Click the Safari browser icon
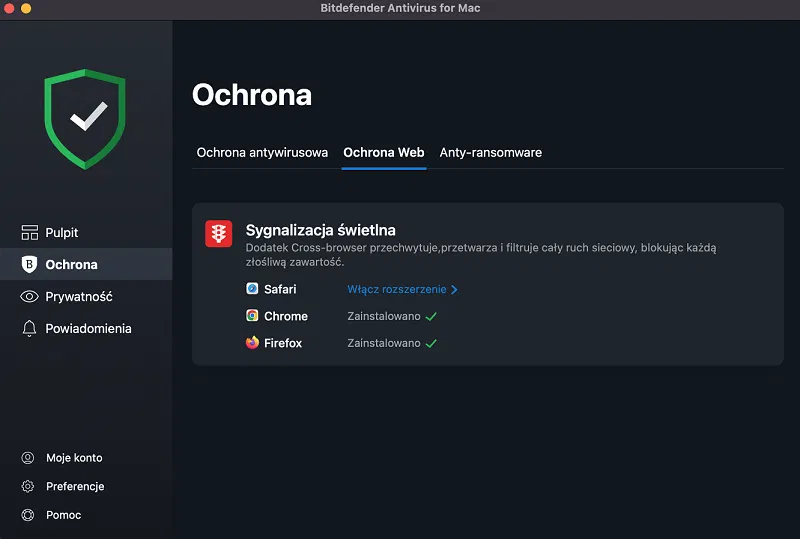Image resolution: width=800 pixels, height=539 pixels. coord(252,289)
